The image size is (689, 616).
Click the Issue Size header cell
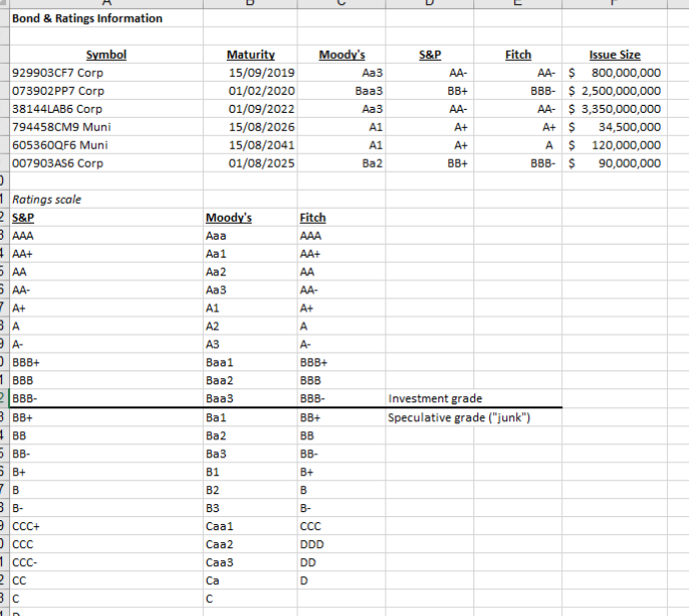tap(615, 55)
